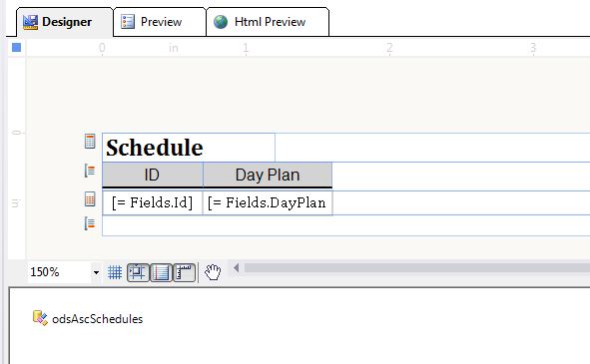590x364 pixels.
Task: Toggle the snap lines button
Action: tap(161, 272)
